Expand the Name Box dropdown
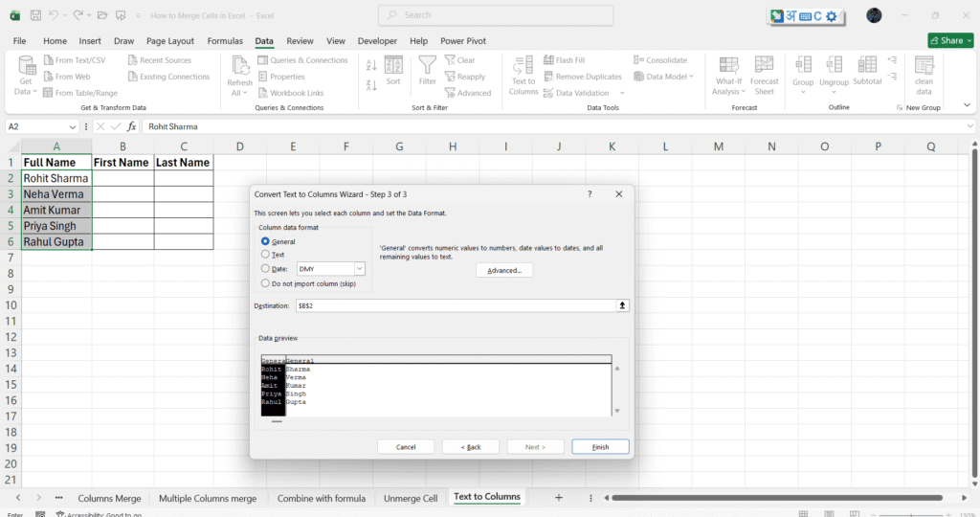The image size is (980, 517). pyautogui.click(x=73, y=127)
